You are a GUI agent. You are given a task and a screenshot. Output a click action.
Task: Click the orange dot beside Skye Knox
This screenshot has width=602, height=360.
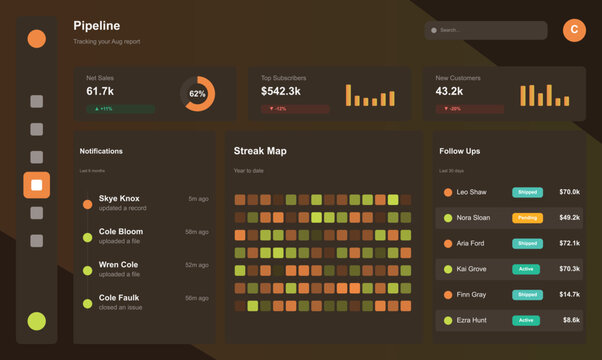point(88,205)
